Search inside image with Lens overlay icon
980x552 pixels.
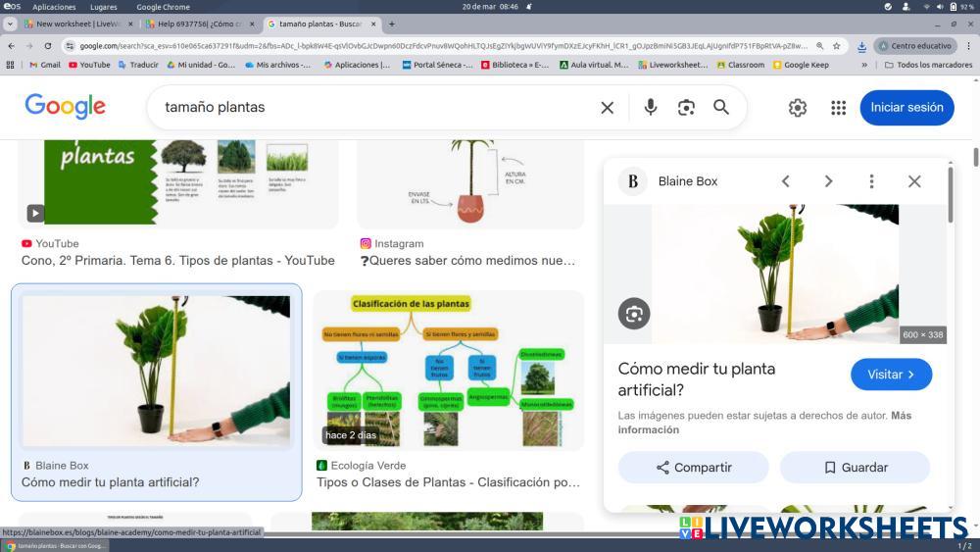[634, 313]
